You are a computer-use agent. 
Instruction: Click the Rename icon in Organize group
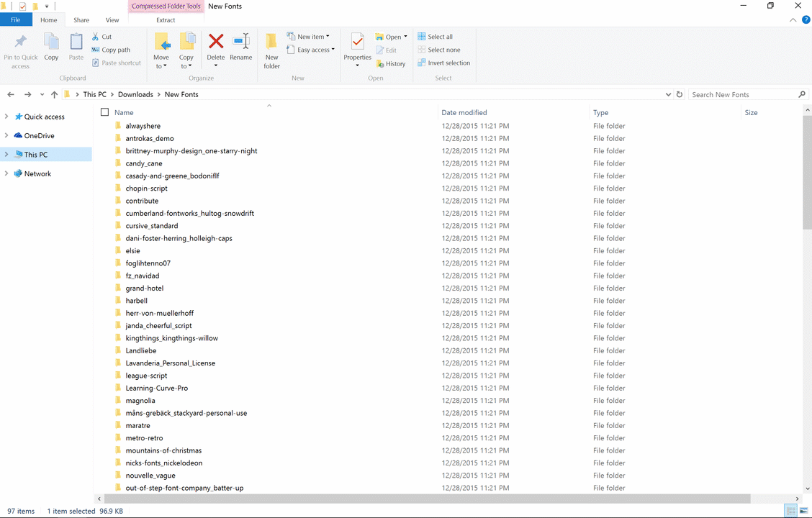click(241, 43)
